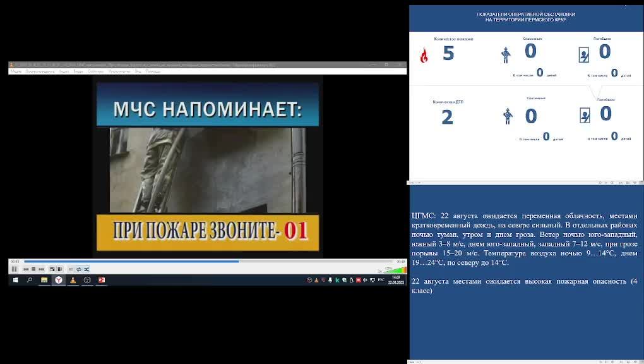The width and height of the screenshot is (644, 364).
Task: Toggle VLC fullscreen video mode
Action: 52,269
